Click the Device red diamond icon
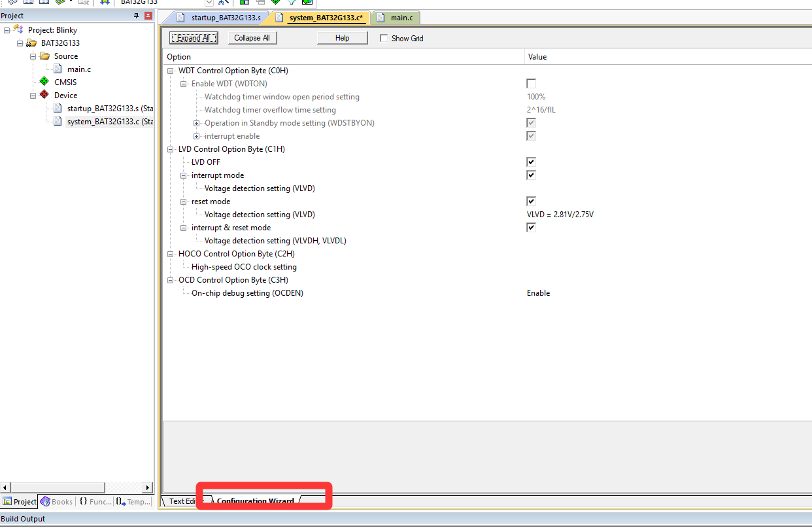 (44, 95)
